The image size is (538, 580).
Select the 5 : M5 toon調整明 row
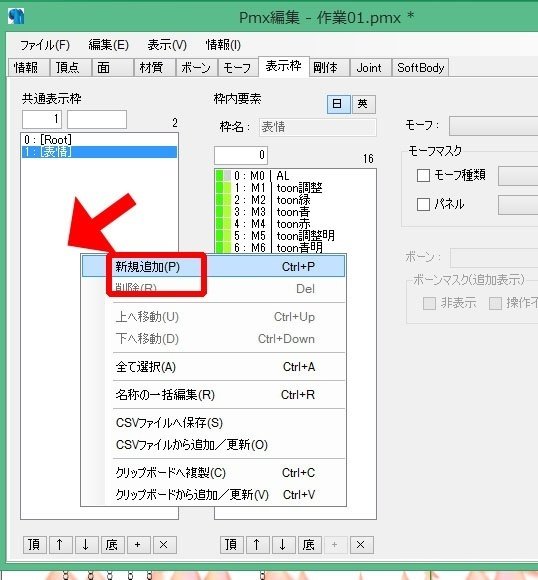295,236
